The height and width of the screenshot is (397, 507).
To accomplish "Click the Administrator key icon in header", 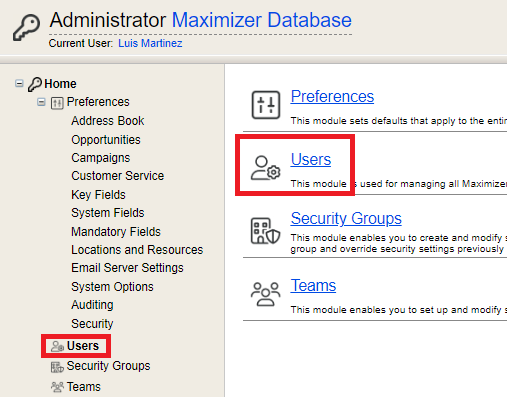I will tap(26, 28).
